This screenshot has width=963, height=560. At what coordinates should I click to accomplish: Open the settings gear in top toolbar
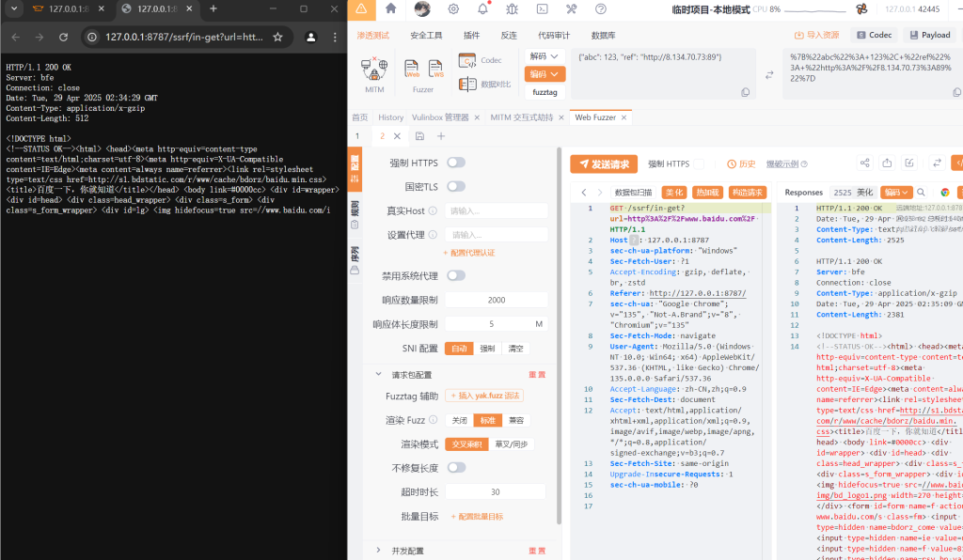pos(453,9)
